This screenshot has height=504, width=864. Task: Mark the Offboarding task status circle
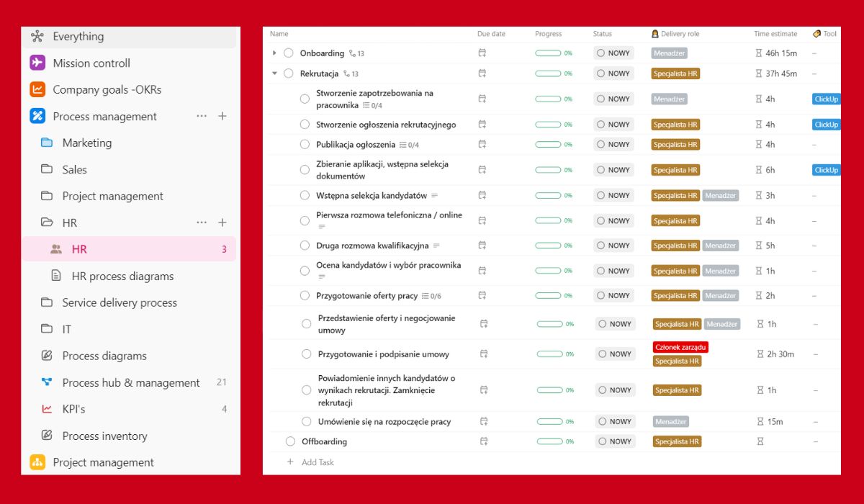[290, 441]
